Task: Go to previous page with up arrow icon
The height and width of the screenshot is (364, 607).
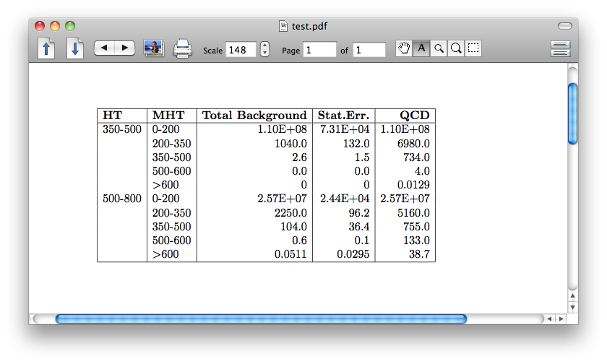Action: 46,48
